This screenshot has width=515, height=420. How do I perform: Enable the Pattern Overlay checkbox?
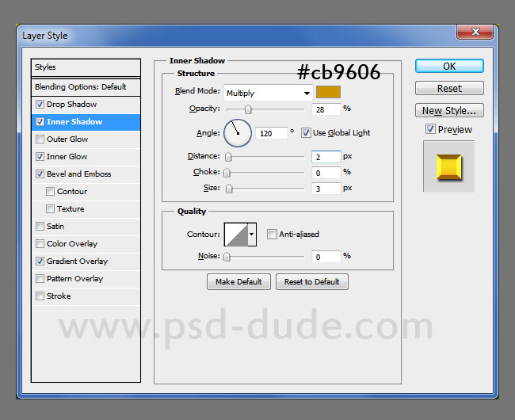[x=40, y=278]
